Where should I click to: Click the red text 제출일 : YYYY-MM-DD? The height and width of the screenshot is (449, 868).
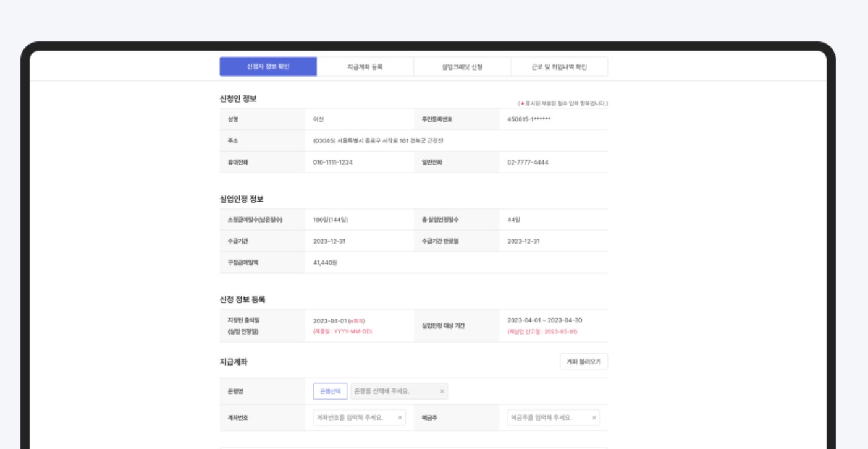coord(343,331)
